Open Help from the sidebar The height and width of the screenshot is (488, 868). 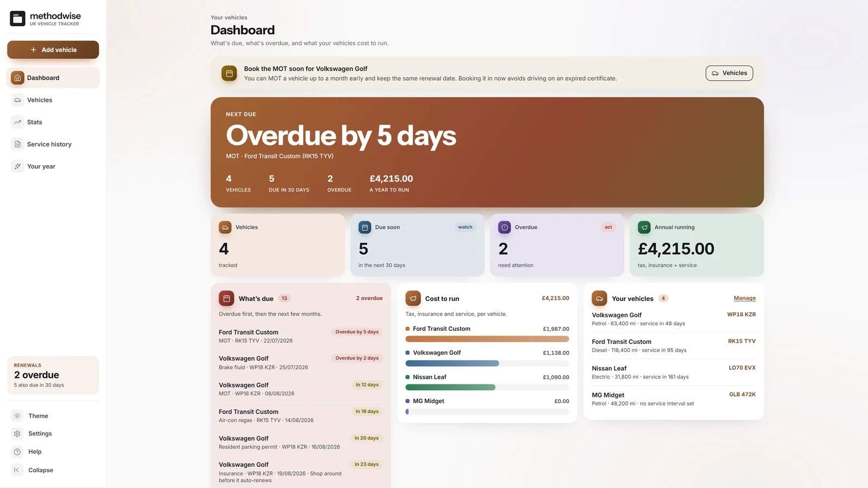pos(53,452)
